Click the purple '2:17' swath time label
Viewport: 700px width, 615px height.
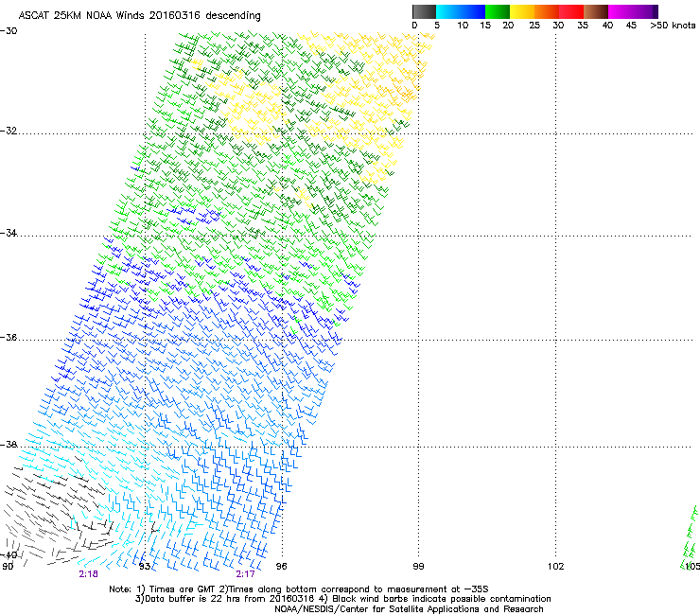[x=246, y=574]
